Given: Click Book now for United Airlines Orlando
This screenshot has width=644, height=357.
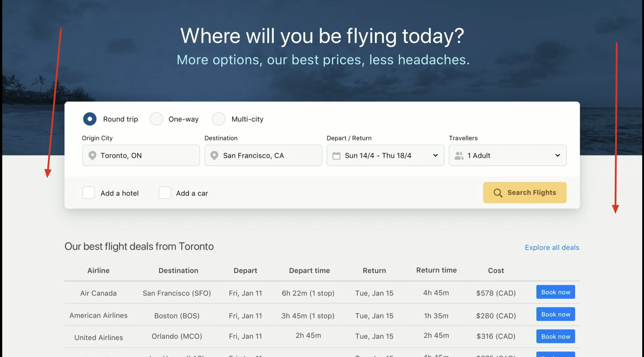Looking at the screenshot, I should (x=555, y=337).
